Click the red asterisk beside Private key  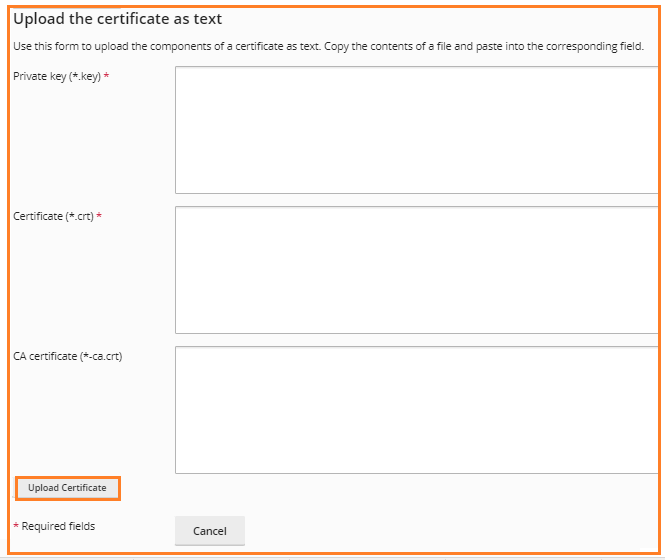tap(106, 76)
